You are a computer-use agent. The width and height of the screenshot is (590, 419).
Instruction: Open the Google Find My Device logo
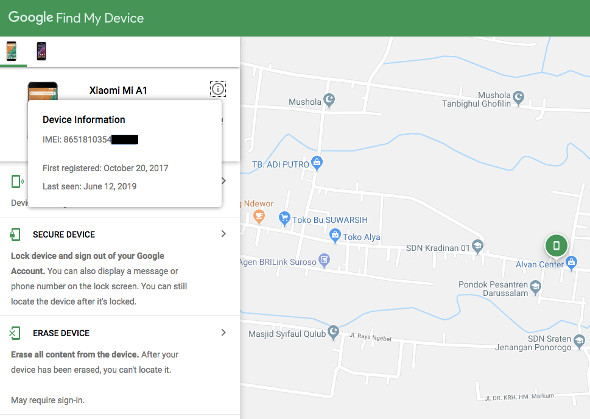76,18
